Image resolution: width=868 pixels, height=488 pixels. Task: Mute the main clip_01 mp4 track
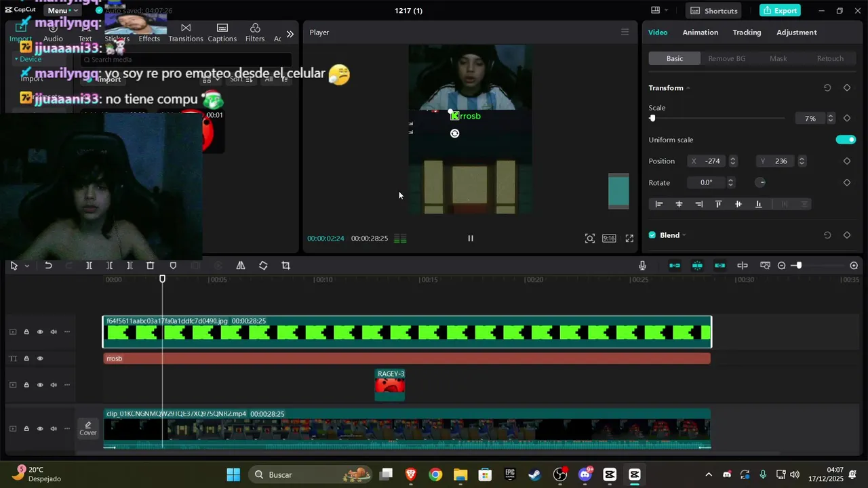coord(54,429)
